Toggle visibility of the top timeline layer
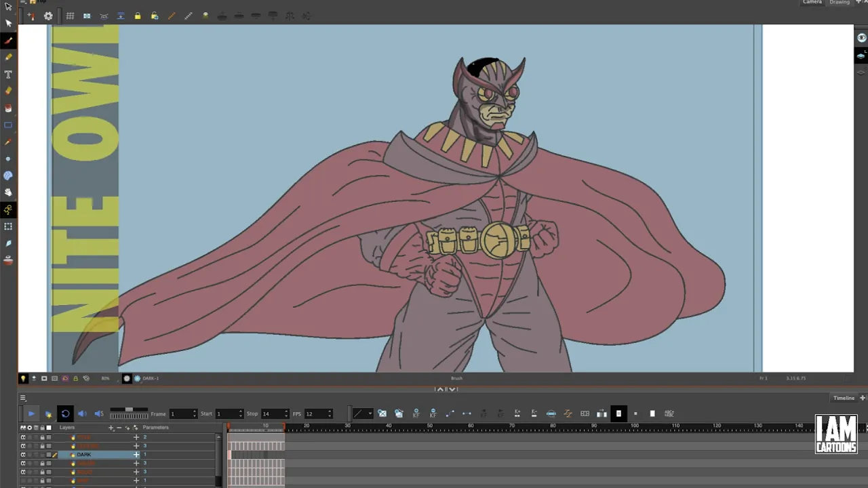The height and width of the screenshot is (488, 868). click(22, 438)
